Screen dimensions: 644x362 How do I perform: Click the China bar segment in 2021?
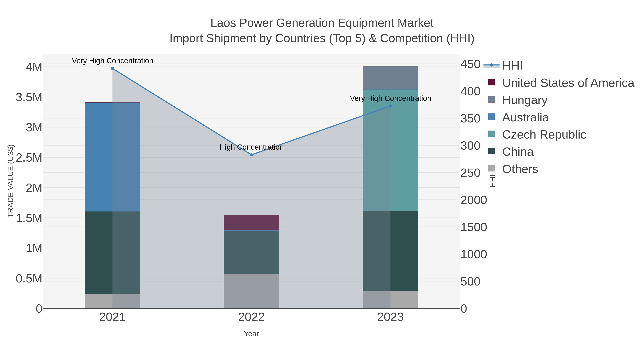[x=113, y=253]
